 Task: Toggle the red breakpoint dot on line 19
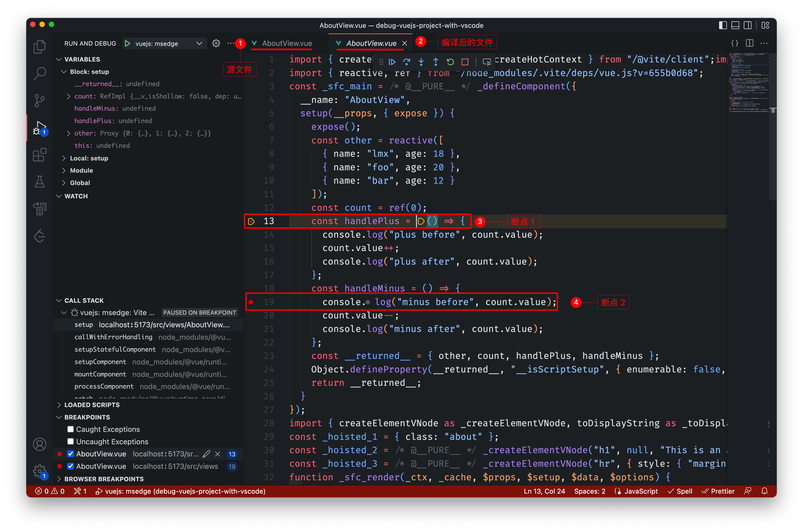[x=251, y=302]
